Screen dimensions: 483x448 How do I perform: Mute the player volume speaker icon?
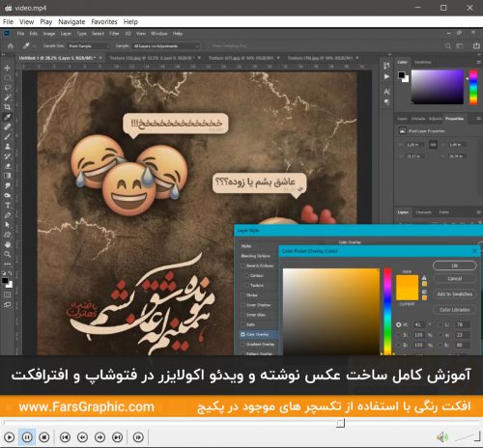click(x=442, y=437)
